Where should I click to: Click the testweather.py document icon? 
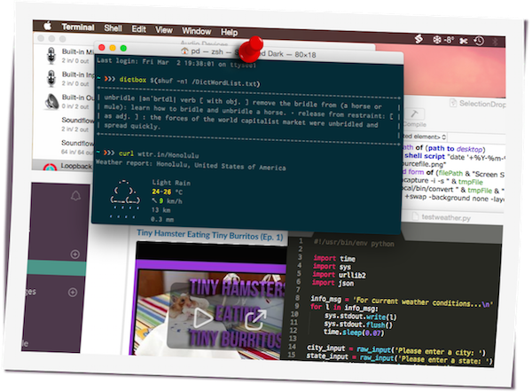pos(415,216)
